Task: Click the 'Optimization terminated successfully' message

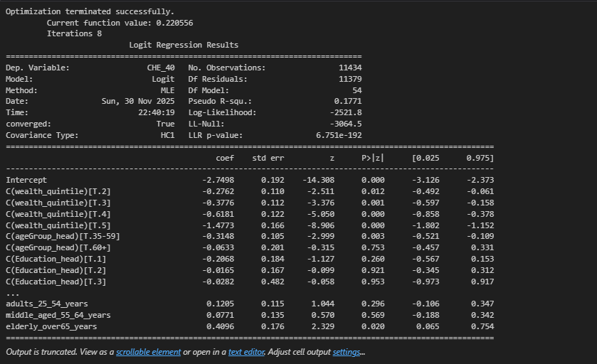Action: click(x=90, y=12)
